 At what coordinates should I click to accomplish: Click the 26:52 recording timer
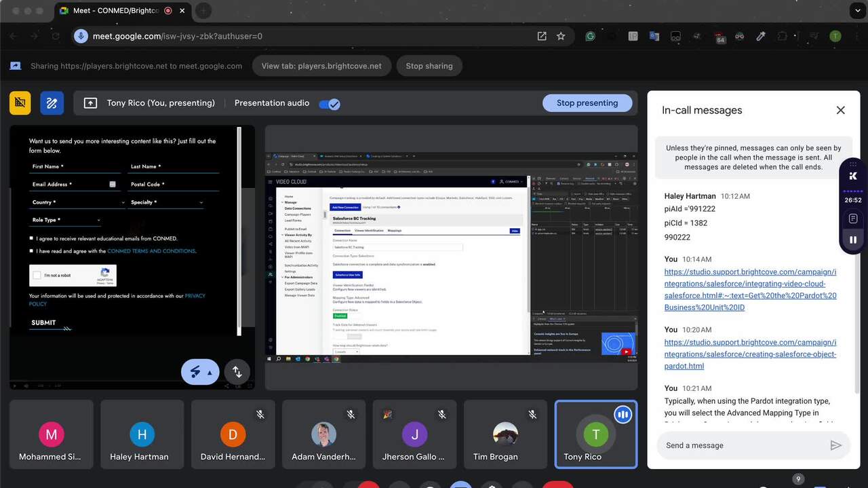pyautogui.click(x=853, y=200)
